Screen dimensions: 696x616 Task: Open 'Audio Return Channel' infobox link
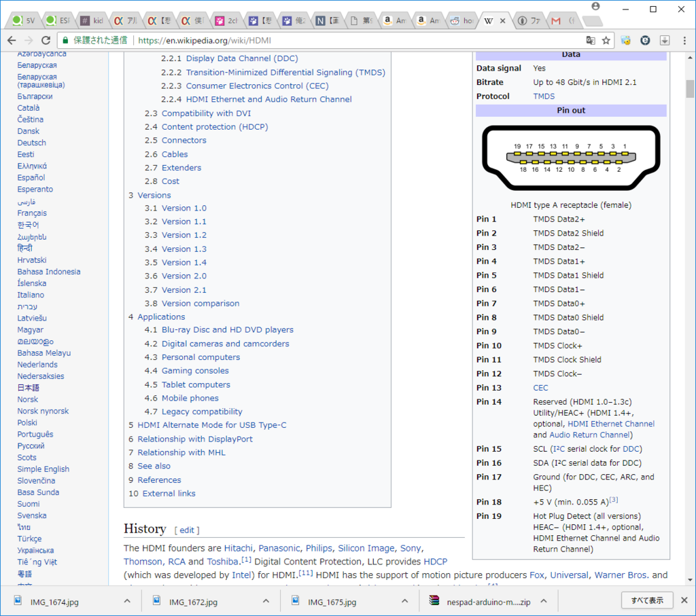pos(589,435)
